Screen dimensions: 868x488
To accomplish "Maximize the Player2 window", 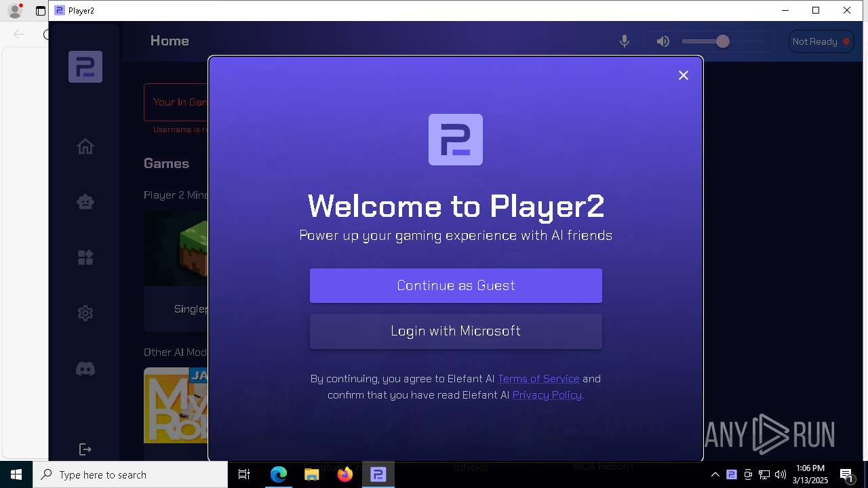I will (x=816, y=10).
